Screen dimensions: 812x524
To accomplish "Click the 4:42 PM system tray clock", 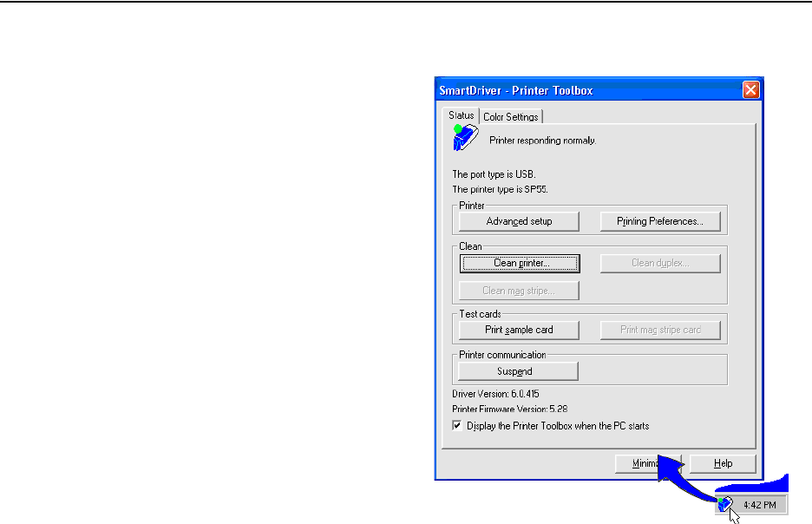I will tap(760, 505).
